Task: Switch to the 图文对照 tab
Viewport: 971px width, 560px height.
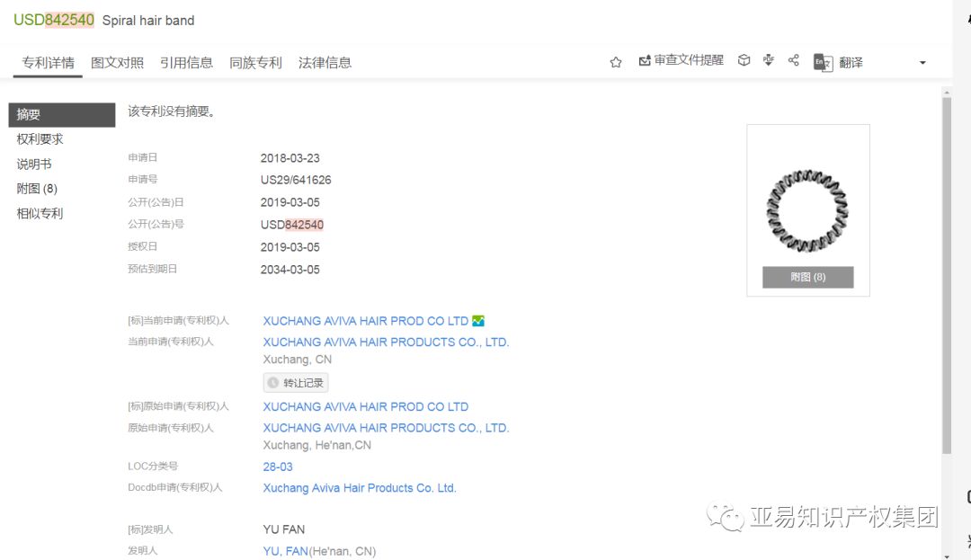Action: click(x=117, y=63)
